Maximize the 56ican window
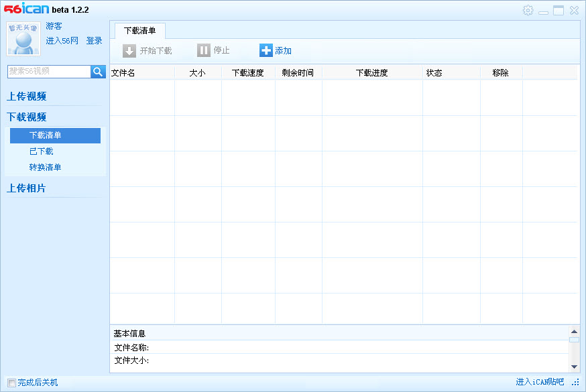Viewport: 586px width, 392px height. pos(559,11)
